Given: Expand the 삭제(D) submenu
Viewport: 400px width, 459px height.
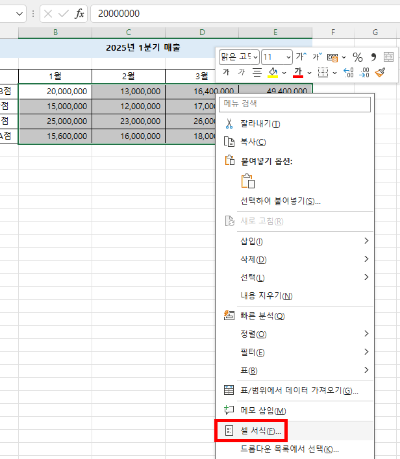Looking at the screenshot, I should (x=366, y=259).
